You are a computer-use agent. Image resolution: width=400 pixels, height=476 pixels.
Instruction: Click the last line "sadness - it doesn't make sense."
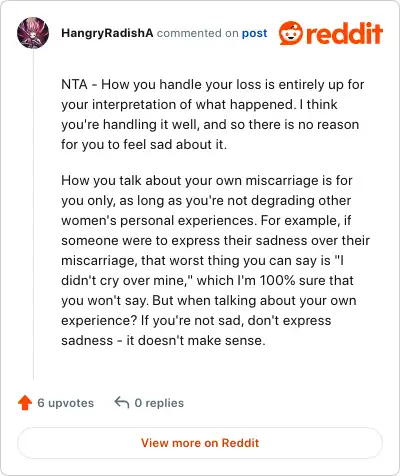click(x=163, y=340)
